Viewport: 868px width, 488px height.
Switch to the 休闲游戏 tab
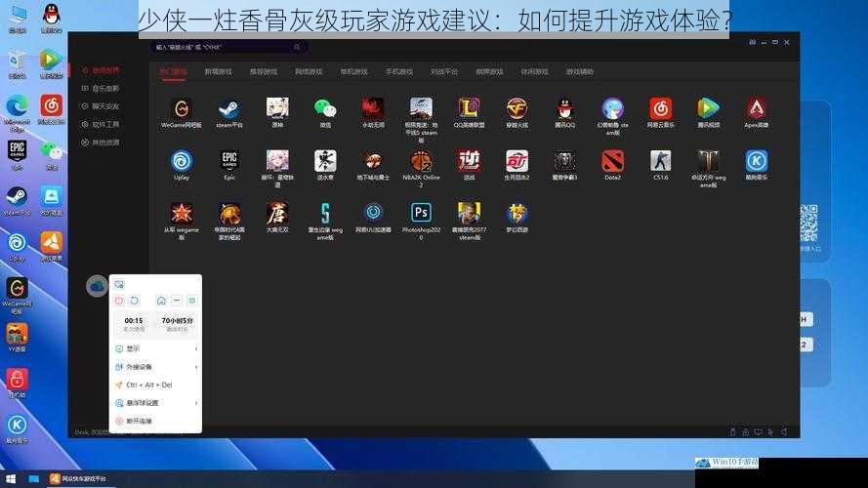534,72
